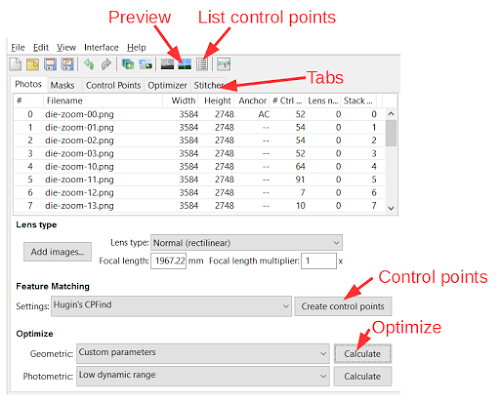Viewport: 500px width, 402px height.
Task: Save the project with the floppy disk icon
Action: pyautogui.click(x=50, y=64)
